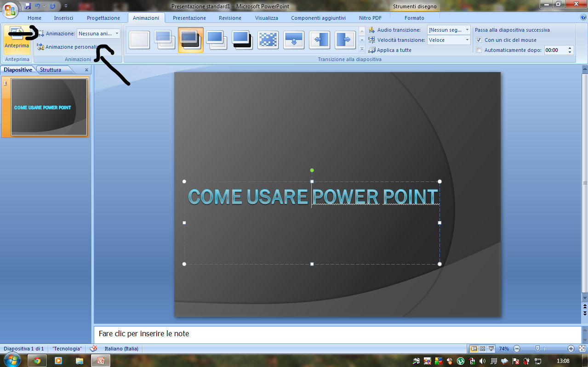Image resolution: width=588 pixels, height=367 pixels.
Task: Open the Visualizza tab
Action: click(x=267, y=18)
